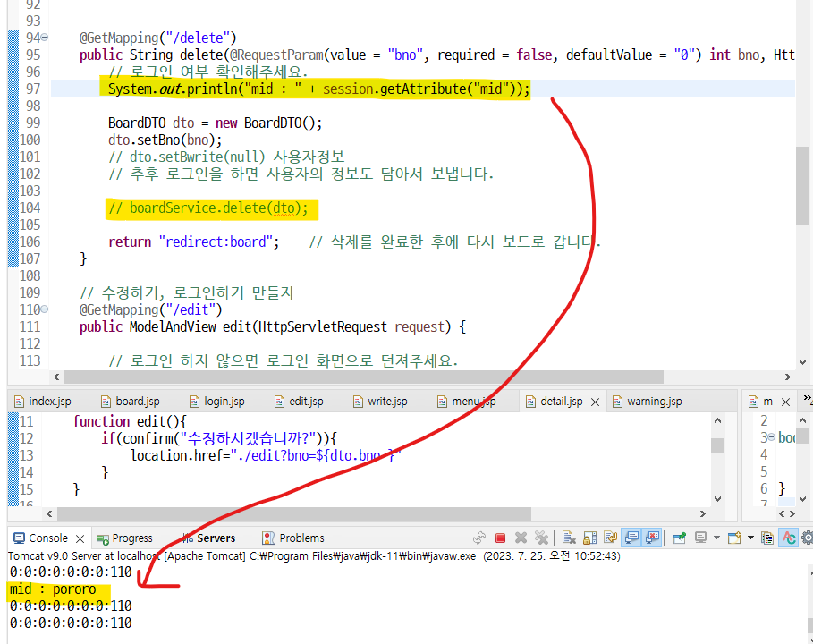Toggle Word Wrap in the Console

click(x=610, y=538)
